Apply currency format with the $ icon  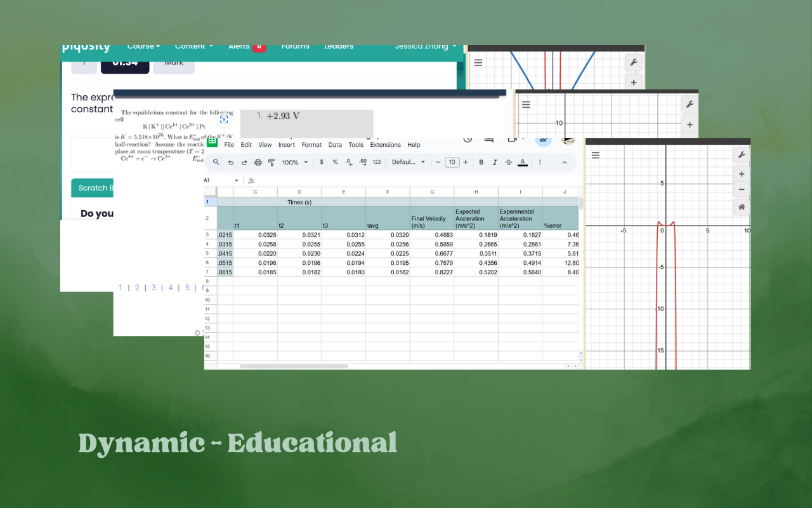(321, 162)
